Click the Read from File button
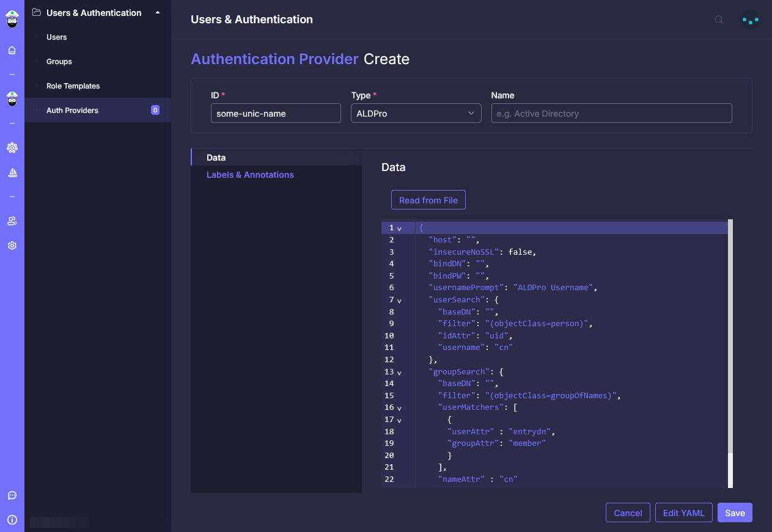 [x=428, y=200]
